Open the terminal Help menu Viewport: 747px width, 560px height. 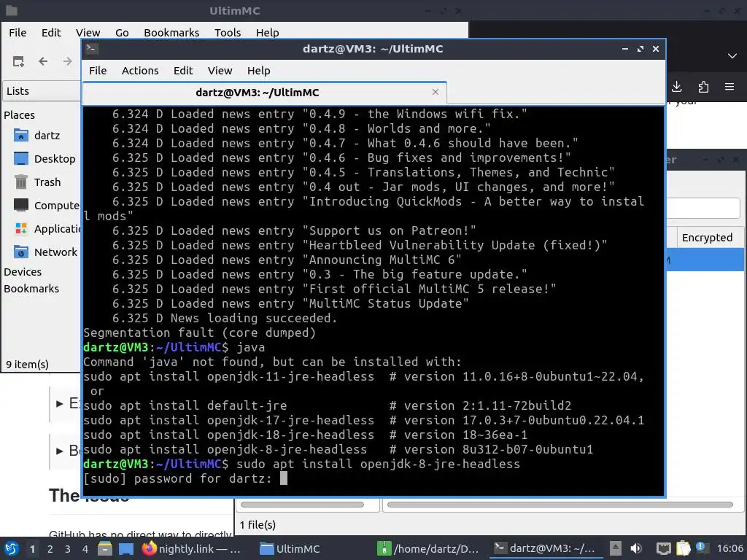pos(259,71)
